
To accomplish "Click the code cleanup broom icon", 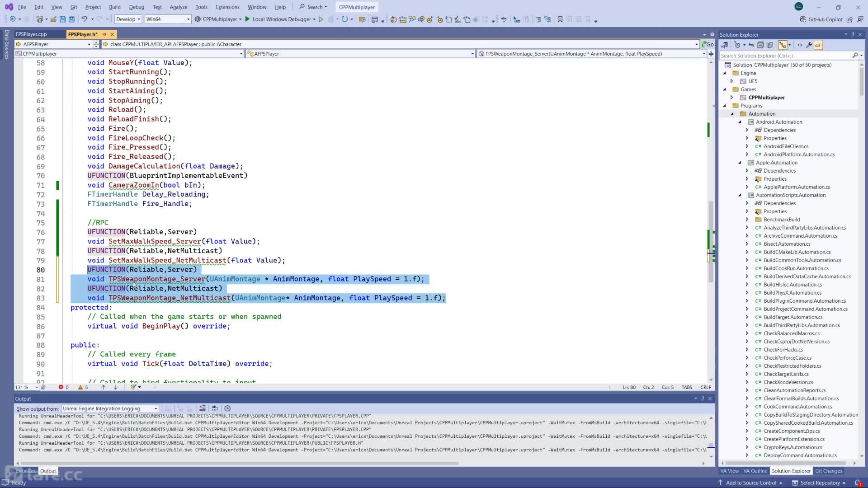I will pos(133,387).
